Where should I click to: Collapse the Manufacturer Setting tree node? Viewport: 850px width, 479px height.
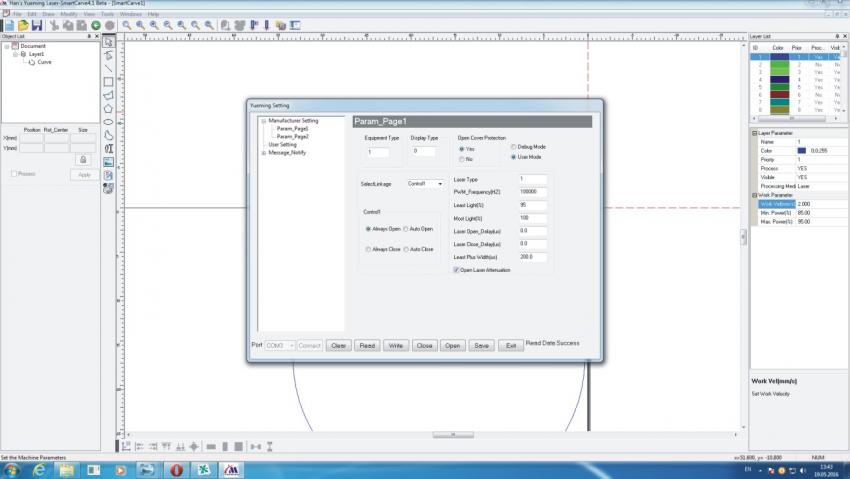coord(262,121)
